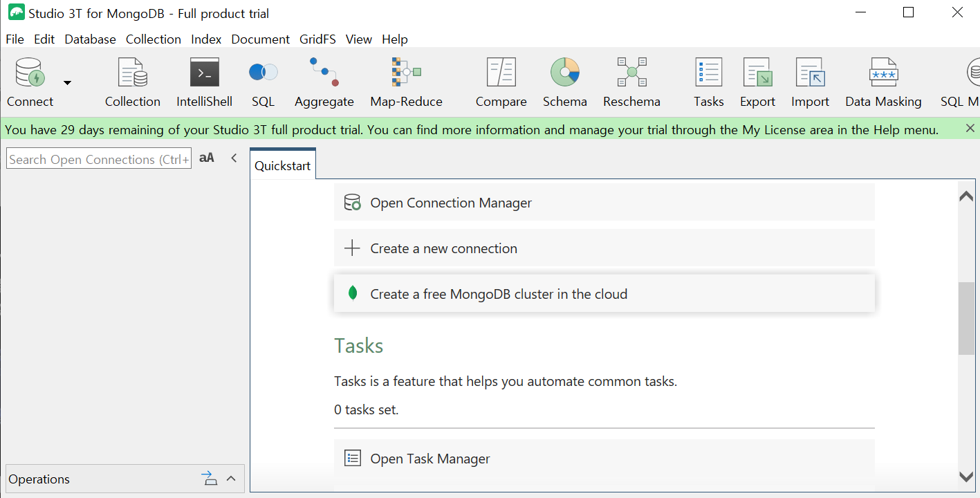Open the IntelliShell tool
This screenshot has height=498, width=980.
[204, 82]
